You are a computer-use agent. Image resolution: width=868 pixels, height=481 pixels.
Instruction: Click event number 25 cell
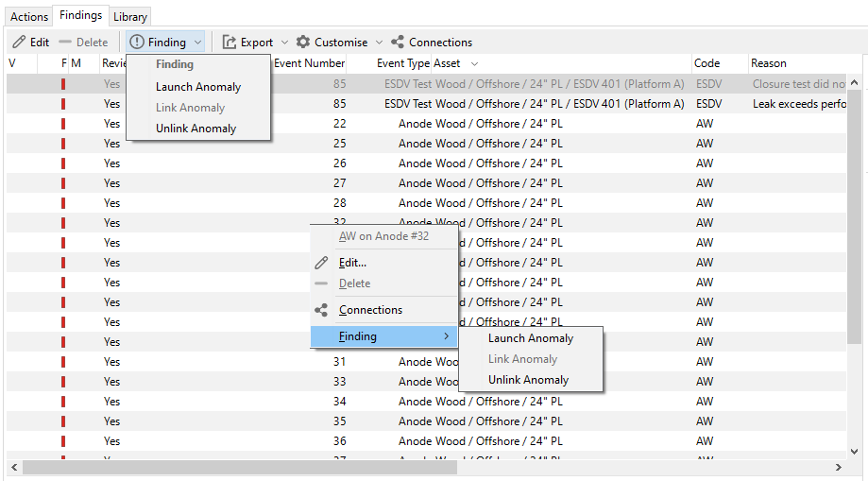[x=339, y=144]
